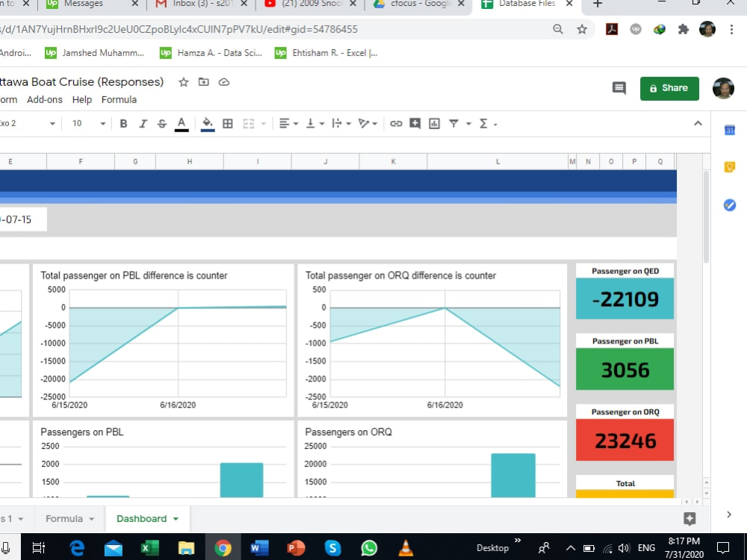Show the side panel with the chevron

(729, 514)
